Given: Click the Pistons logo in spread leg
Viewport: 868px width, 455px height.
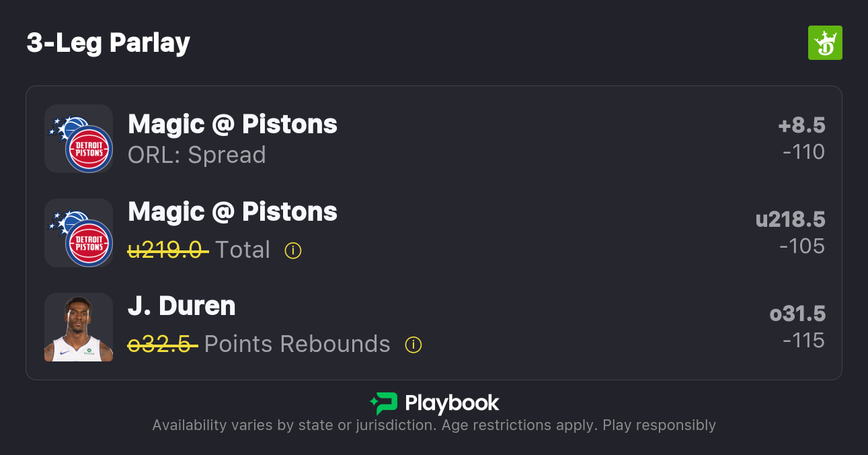Looking at the screenshot, I should tap(89, 149).
